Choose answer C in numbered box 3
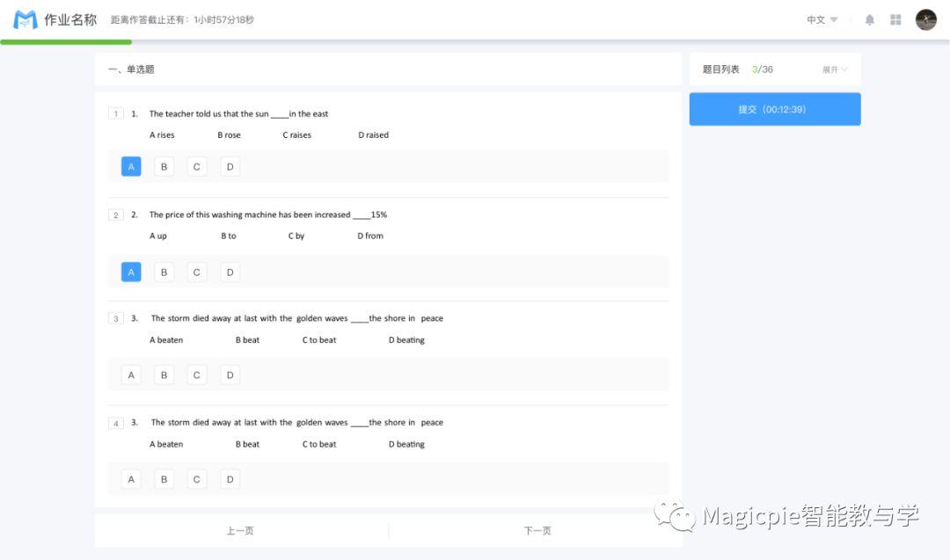 (x=196, y=375)
